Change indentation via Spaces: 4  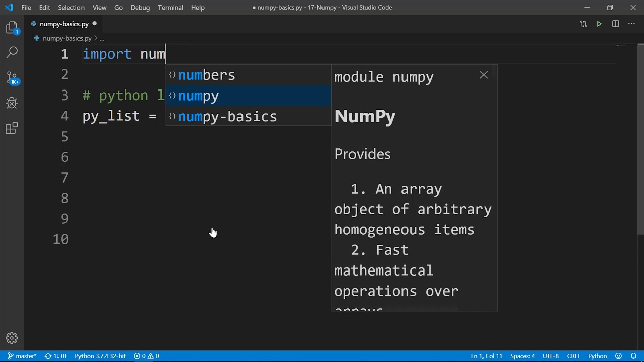[x=522, y=356]
